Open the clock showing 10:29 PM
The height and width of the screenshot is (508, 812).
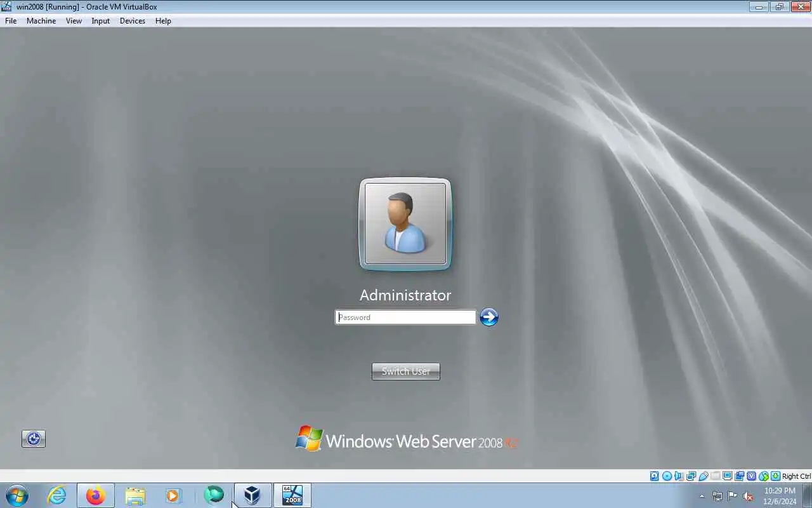point(780,496)
